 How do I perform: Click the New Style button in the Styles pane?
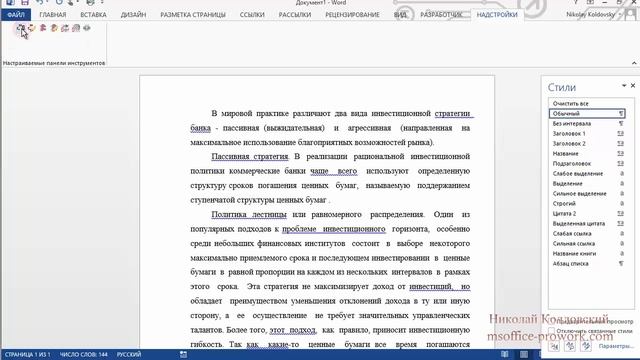[x=554, y=346]
